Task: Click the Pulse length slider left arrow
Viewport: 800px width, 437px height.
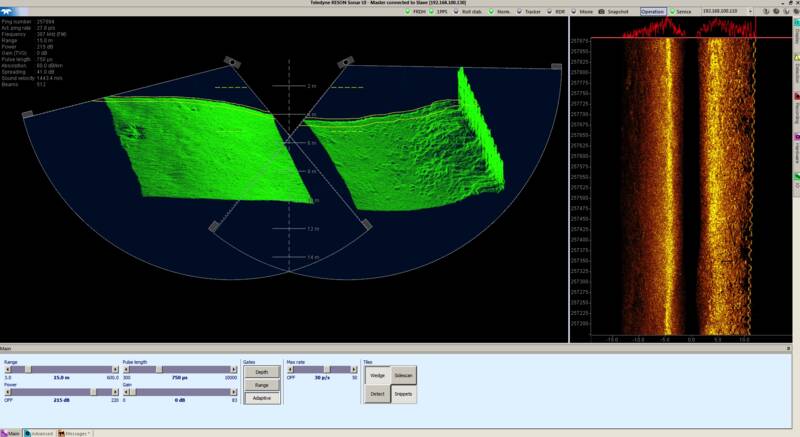Action: tap(125, 369)
